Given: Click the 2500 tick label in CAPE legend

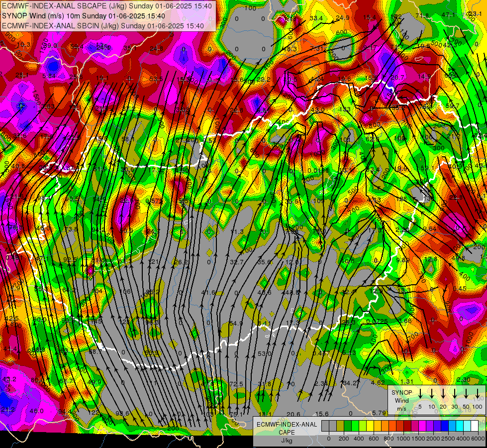Looking at the screenshot, I should [x=448, y=439].
